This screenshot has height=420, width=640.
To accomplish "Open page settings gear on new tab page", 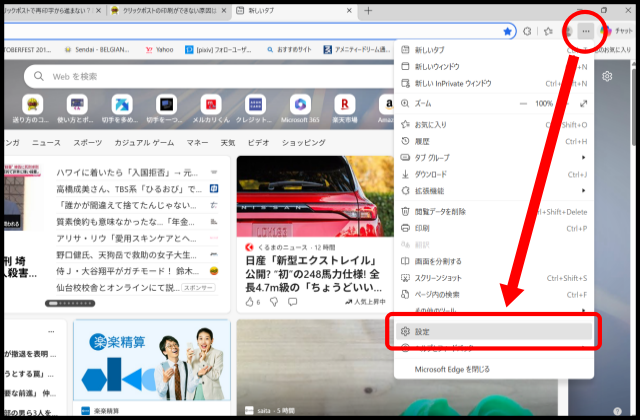I will click(607, 76).
